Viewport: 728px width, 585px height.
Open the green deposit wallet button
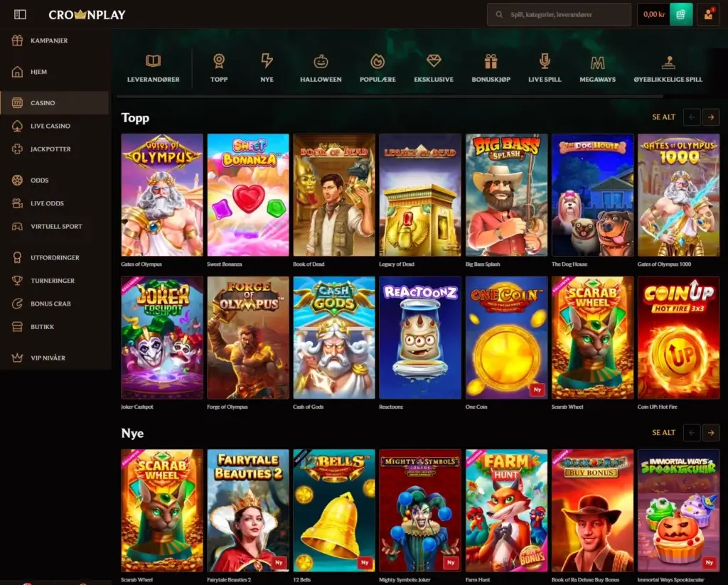pos(680,14)
